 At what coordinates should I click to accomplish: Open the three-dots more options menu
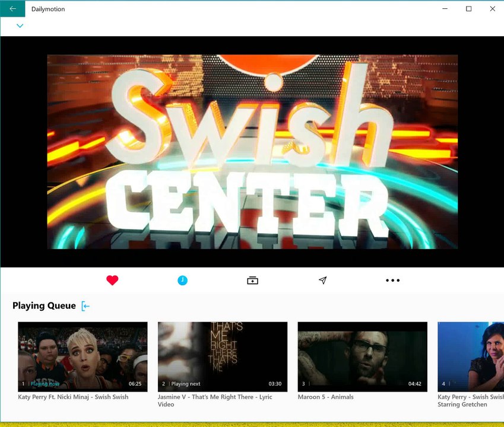click(x=392, y=281)
